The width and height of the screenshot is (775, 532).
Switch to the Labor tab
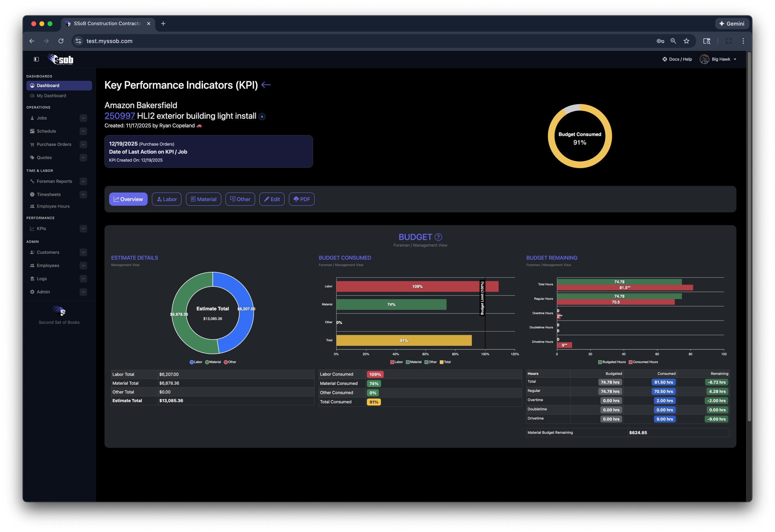tap(167, 199)
